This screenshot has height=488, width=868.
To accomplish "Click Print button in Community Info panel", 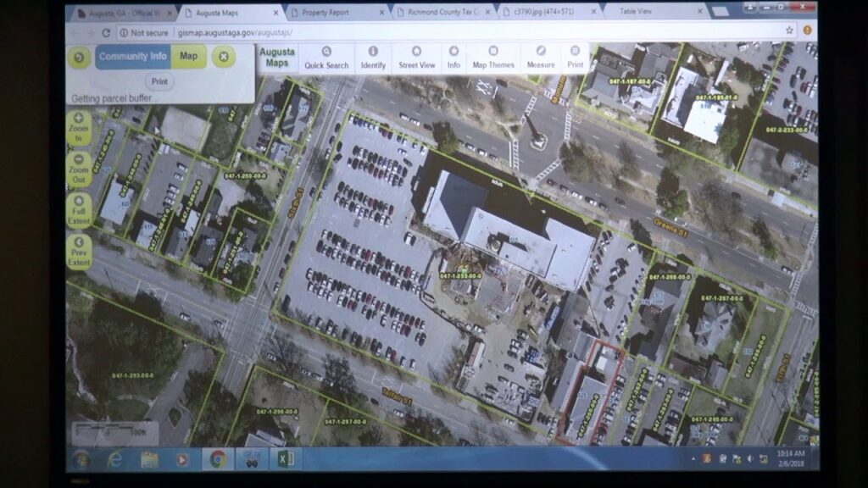I will (159, 81).
